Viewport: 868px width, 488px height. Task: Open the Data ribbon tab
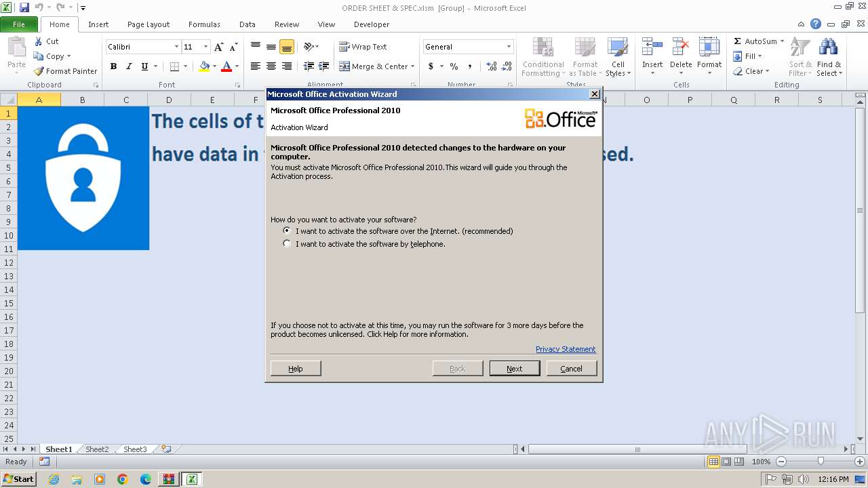[x=248, y=24]
